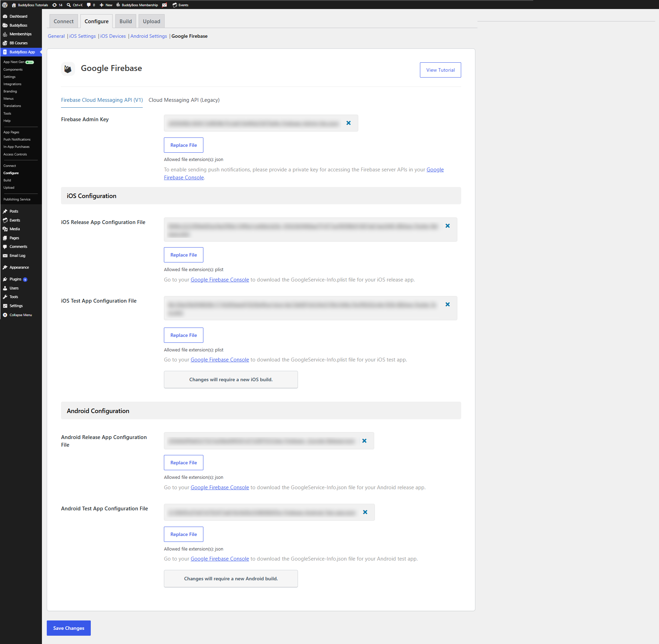The height and width of the screenshot is (644, 659).
Task: Remove the Firebase Admin Key file
Action: (x=349, y=123)
